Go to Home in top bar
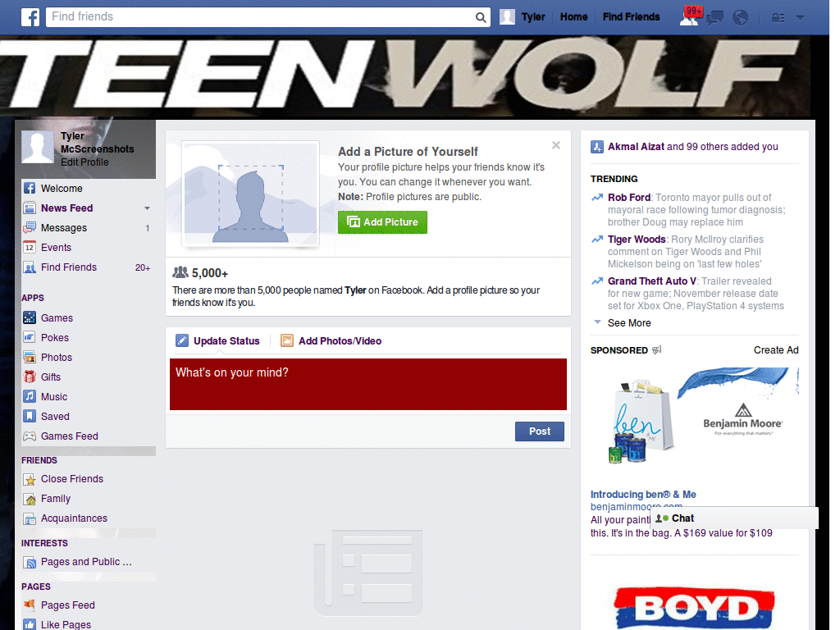Image resolution: width=840 pixels, height=630 pixels. (573, 16)
